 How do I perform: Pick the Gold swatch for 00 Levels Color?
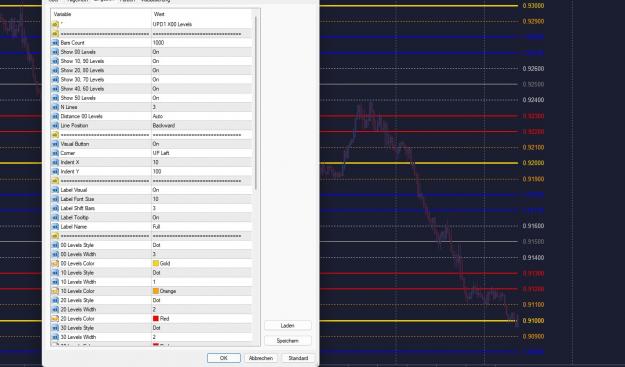(156, 263)
